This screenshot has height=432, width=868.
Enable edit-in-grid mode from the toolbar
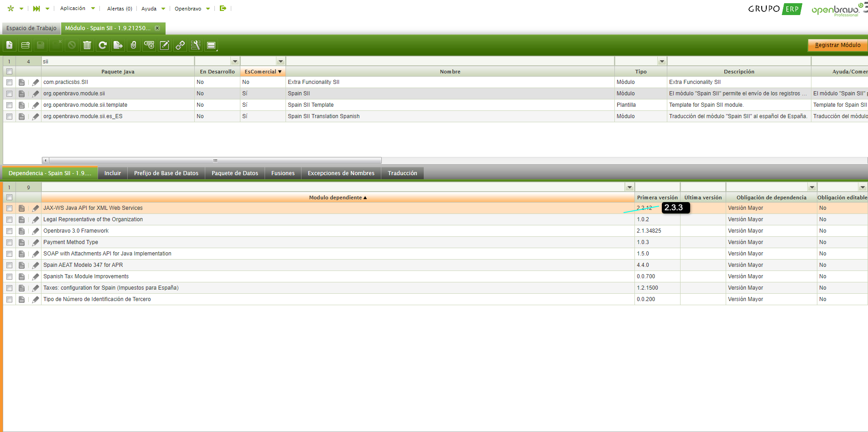(x=165, y=45)
